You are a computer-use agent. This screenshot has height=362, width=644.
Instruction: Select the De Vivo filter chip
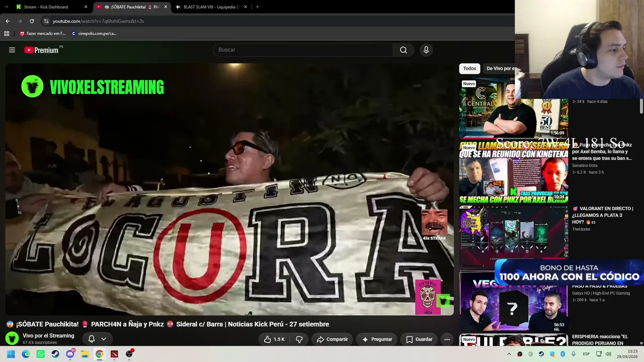point(500,68)
